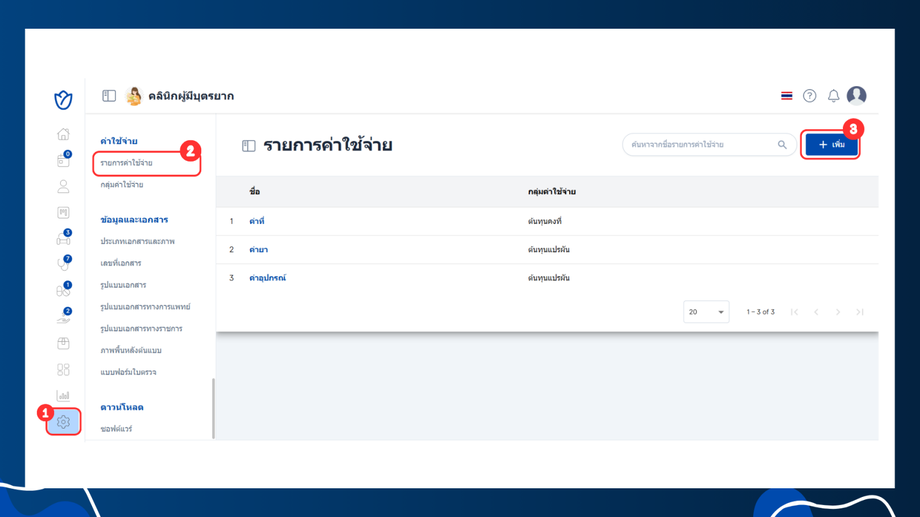This screenshot has width=920, height=517.
Task: Open the bar chart reports icon
Action: 63,396
